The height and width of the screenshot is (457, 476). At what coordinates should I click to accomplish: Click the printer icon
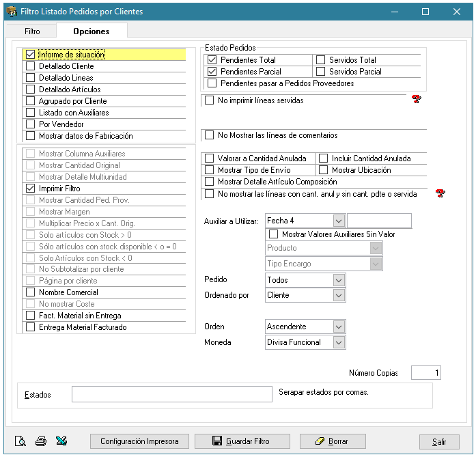pyautogui.click(x=41, y=441)
